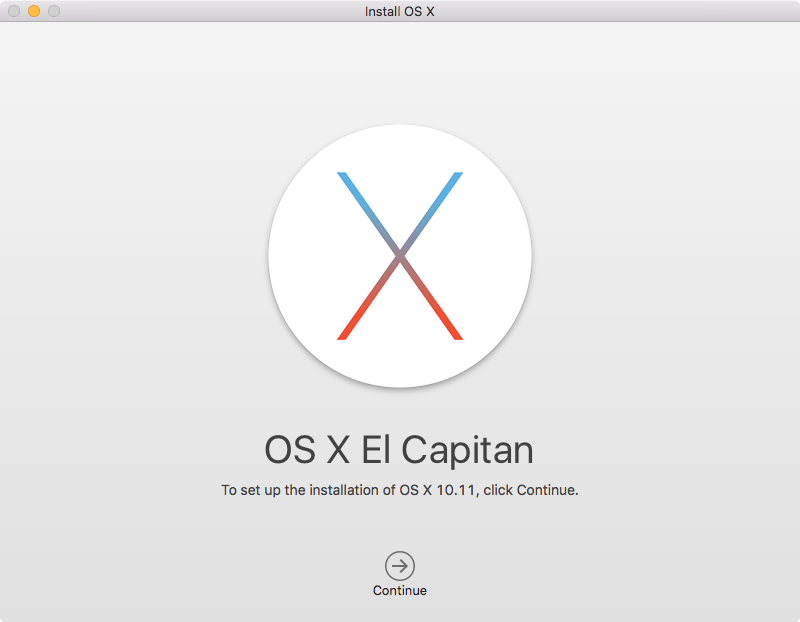This screenshot has height=622, width=800.
Task: Click the OS X letters in the large heading
Action: coord(306,450)
